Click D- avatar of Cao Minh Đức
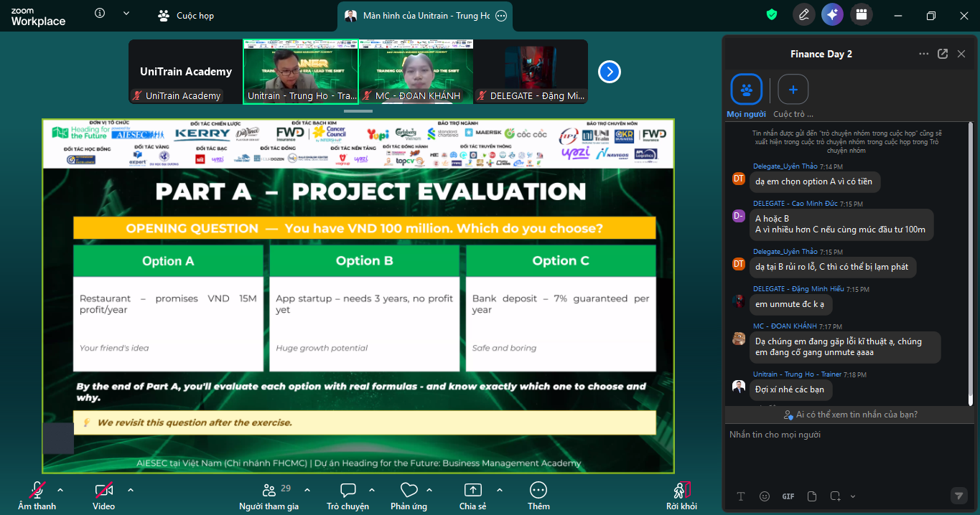980x515 pixels. [x=739, y=216]
